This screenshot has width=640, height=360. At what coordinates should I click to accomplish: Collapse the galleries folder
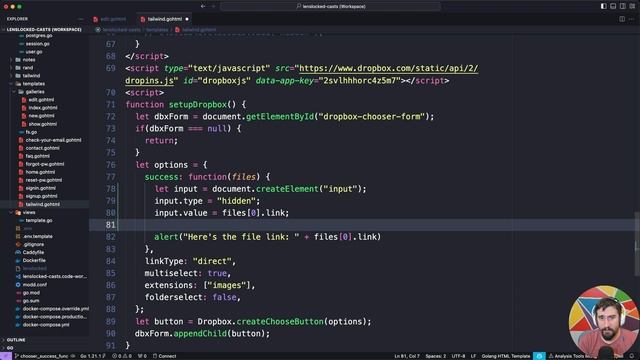click(x=35, y=92)
